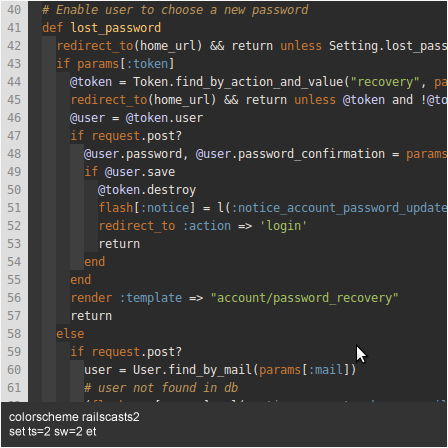Click line number 58 next to else
Image resolution: width=448 pixels, height=448 pixels.
click(14, 334)
